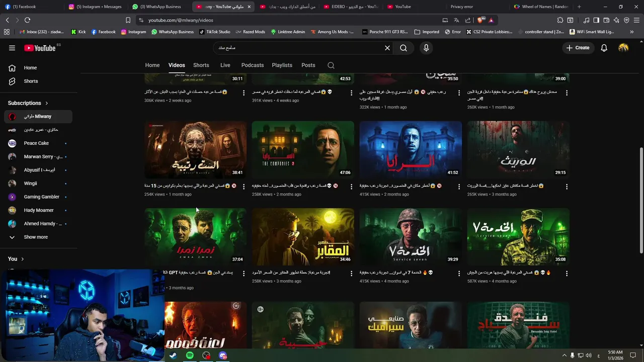Expand the Subscriptions section arrow
This screenshot has width=644, height=362.
click(x=47, y=103)
